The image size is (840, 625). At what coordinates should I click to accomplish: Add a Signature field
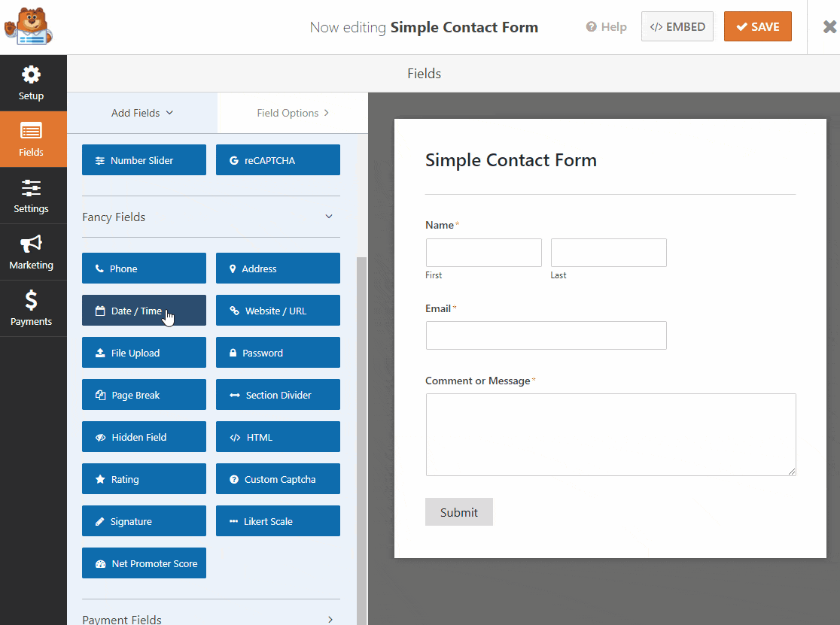pos(144,521)
